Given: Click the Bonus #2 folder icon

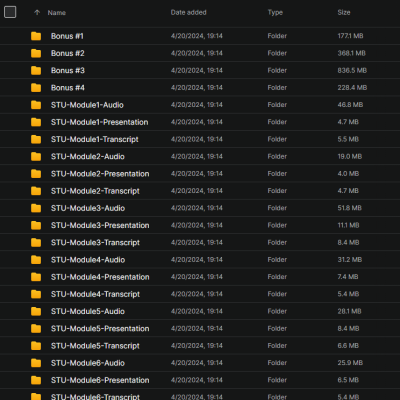Looking at the screenshot, I should coord(36,53).
